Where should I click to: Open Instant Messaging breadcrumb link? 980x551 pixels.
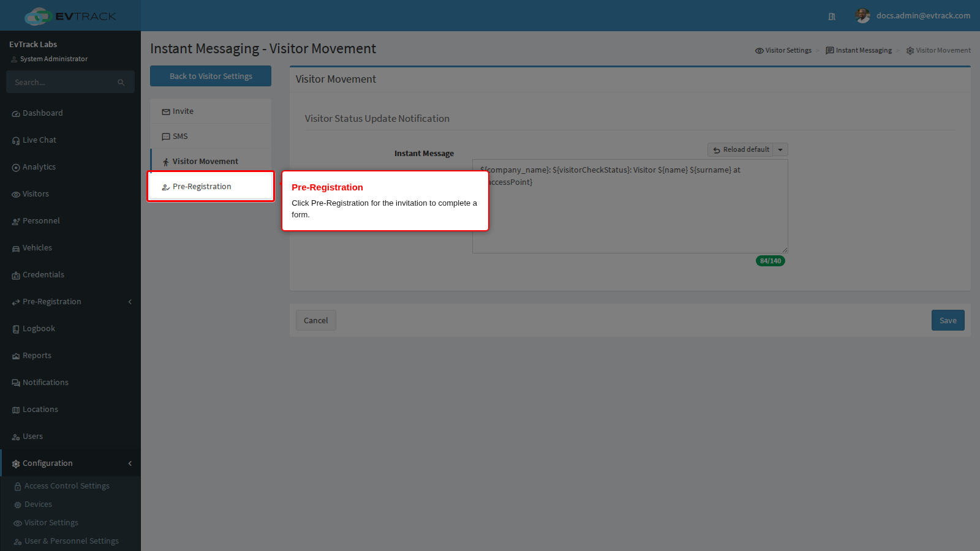(859, 51)
